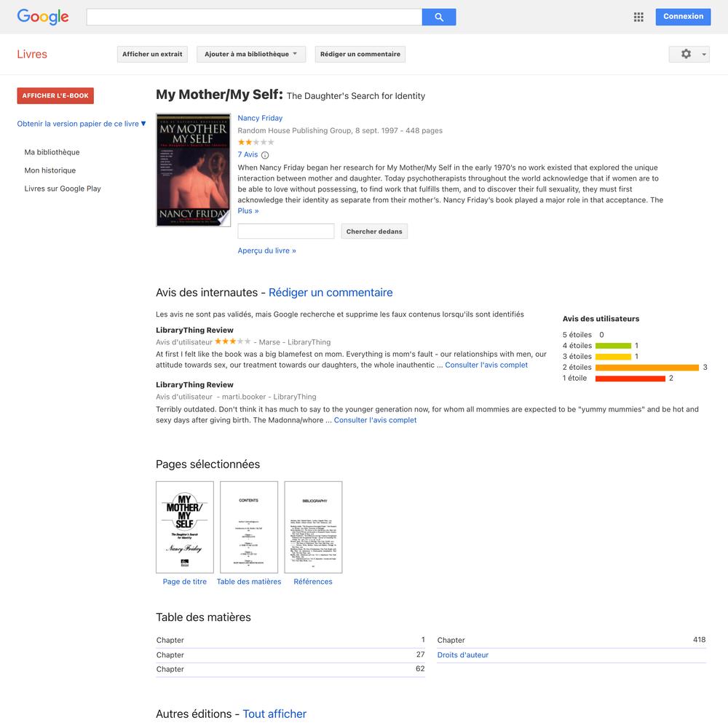Click 'AFFICHER L'E-BOOK' red button

click(x=55, y=95)
